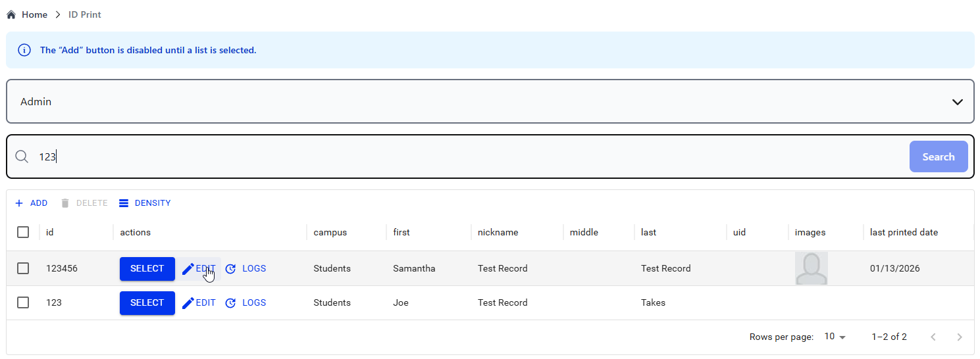
Task: Click pencil Edit icon for Joe's record
Action: 188,303
